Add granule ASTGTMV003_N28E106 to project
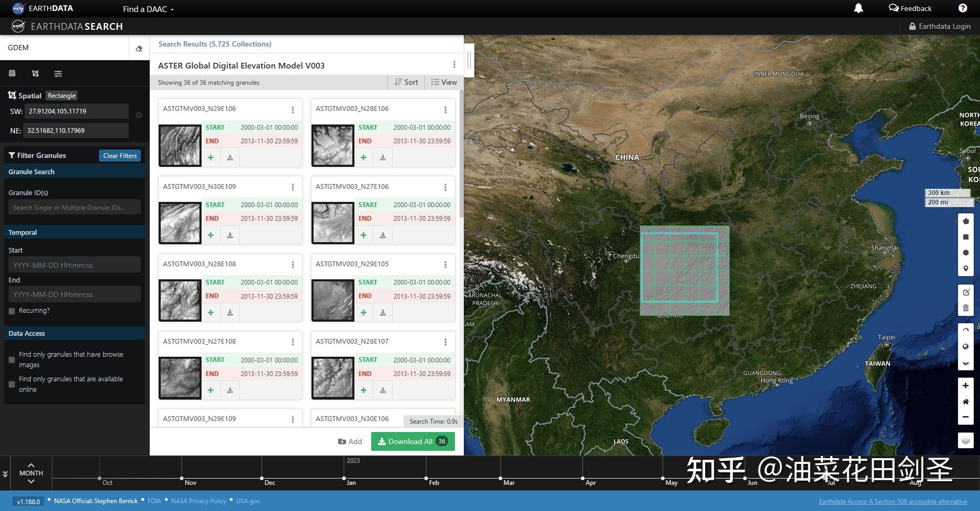 click(363, 157)
